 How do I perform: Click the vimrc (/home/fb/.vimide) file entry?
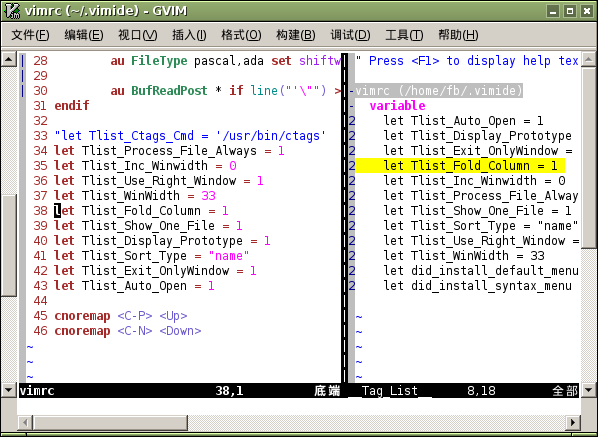(439, 91)
